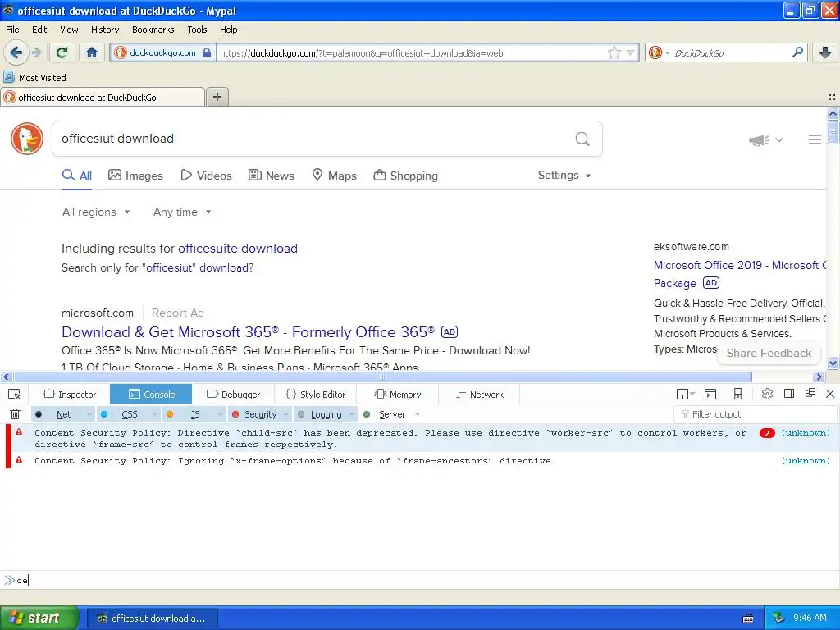Clear console output with the trash icon
840x630 pixels.
[15, 414]
